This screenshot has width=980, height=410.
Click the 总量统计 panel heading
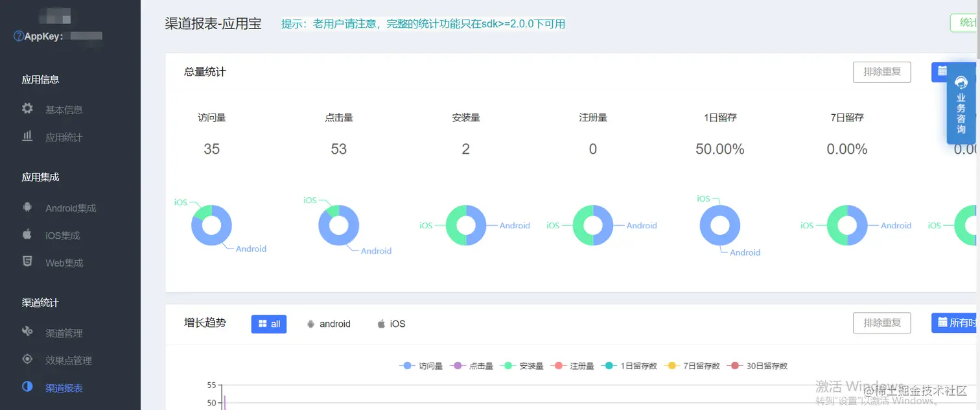[205, 71]
